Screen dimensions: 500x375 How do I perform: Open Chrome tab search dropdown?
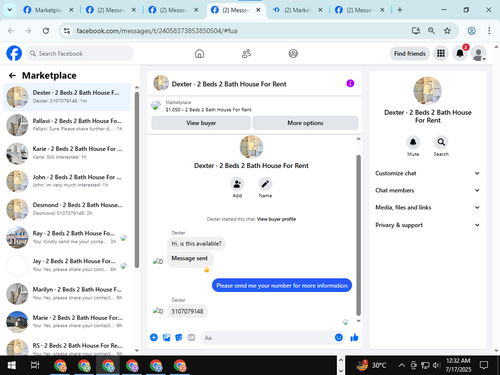pyautogui.click(x=10, y=10)
